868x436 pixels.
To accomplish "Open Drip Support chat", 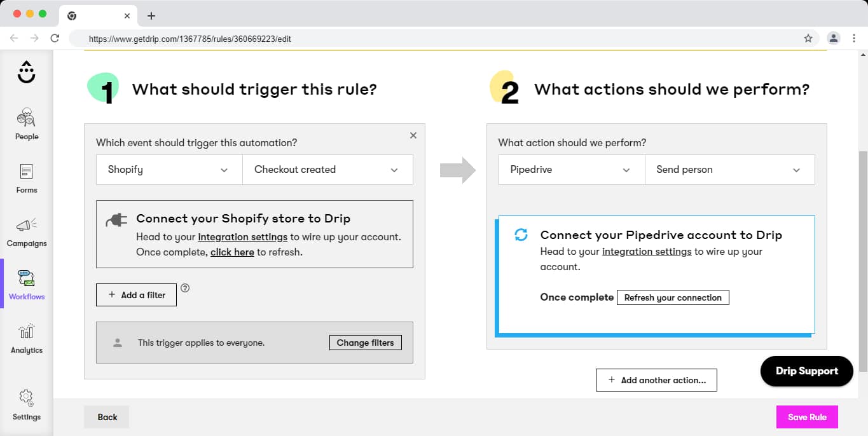I will pyautogui.click(x=806, y=371).
